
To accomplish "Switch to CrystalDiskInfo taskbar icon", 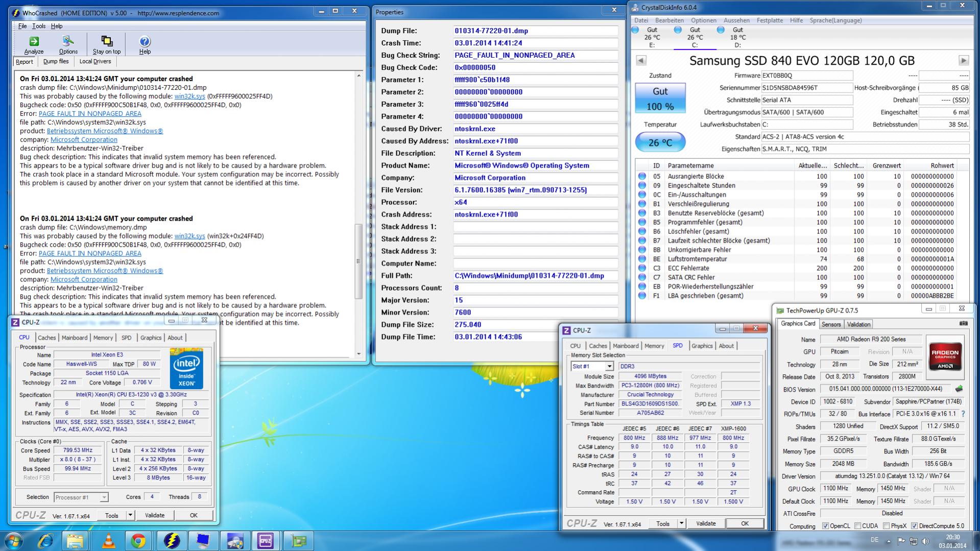I will pos(235,540).
